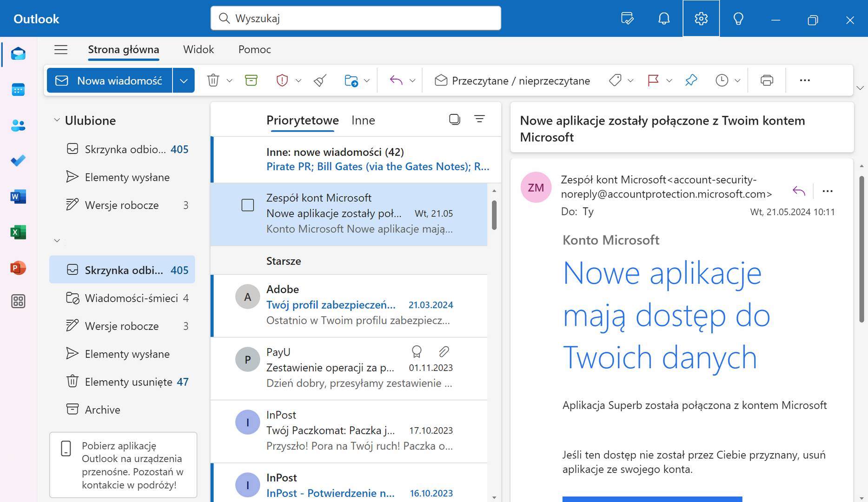The width and height of the screenshot is (868, 502).
Task: Open the Move to dropdown arrow
Action: click(367, 81)
